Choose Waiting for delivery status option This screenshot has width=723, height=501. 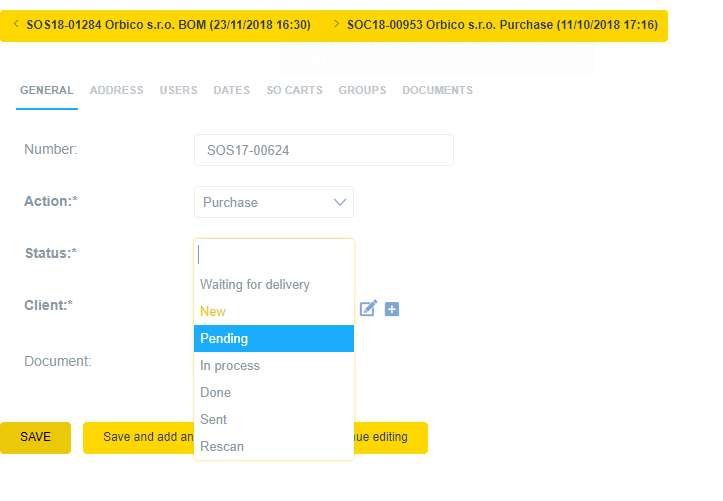(x=255, y=285)
